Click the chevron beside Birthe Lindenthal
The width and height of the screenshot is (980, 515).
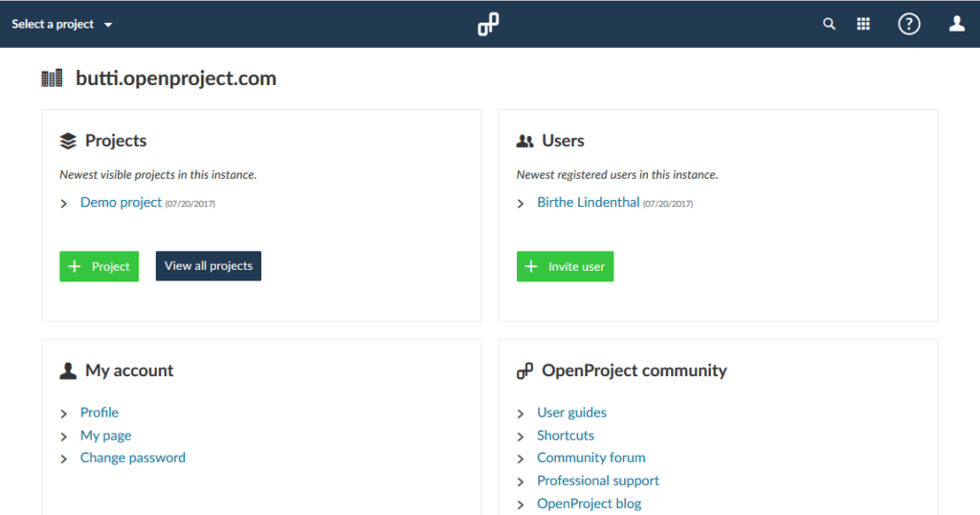coord(521,203)
